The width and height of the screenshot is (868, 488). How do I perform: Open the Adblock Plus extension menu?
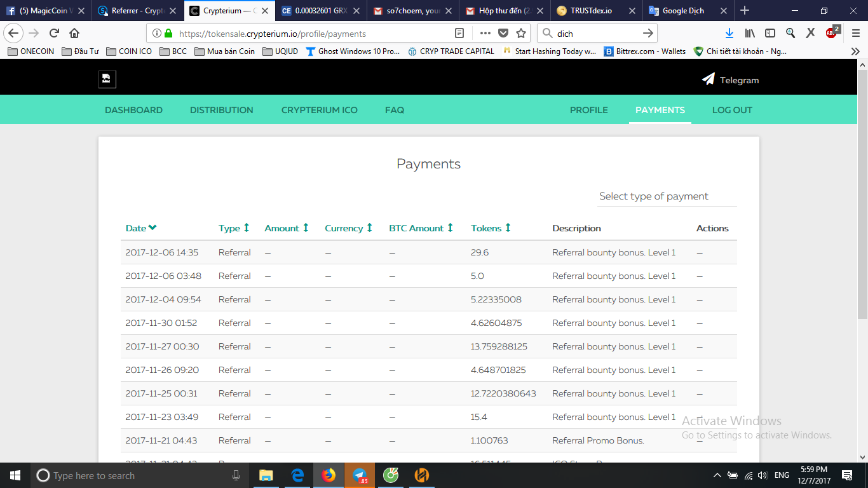832,32
